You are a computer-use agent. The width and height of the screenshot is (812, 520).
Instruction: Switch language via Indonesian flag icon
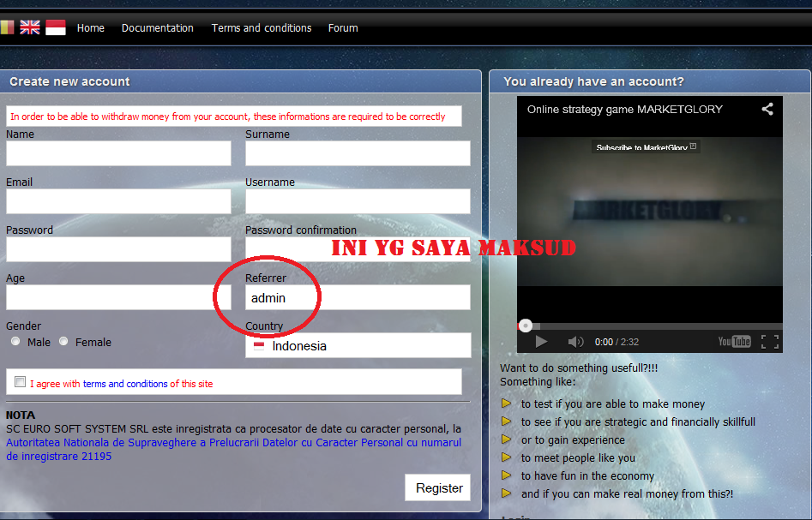click(x=56, y=27)
